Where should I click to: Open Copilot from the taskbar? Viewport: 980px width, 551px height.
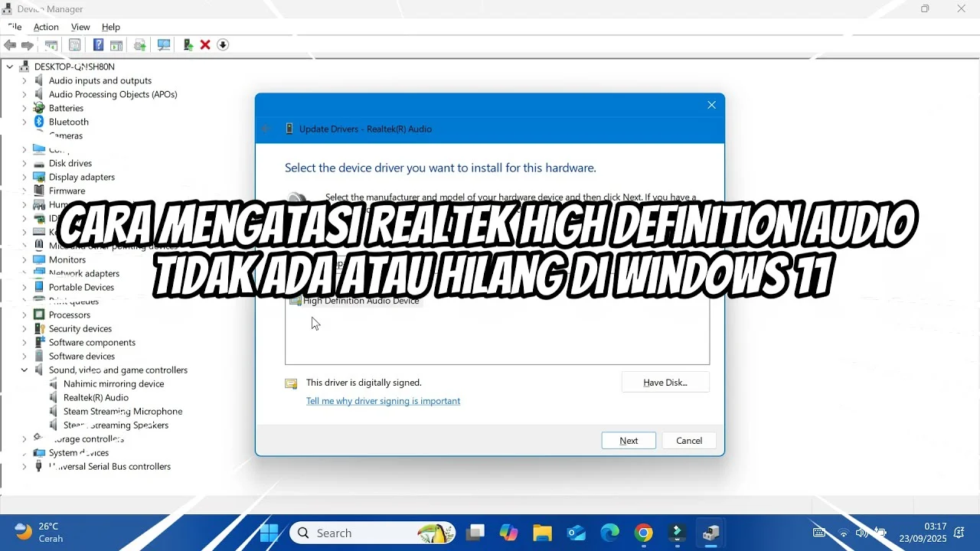tap(508, 533)
